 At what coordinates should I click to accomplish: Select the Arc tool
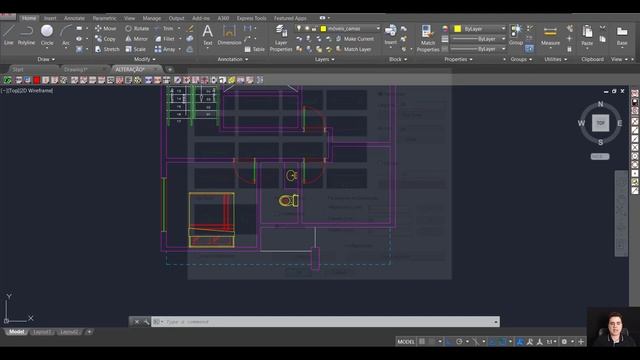[x=66, y=35]
